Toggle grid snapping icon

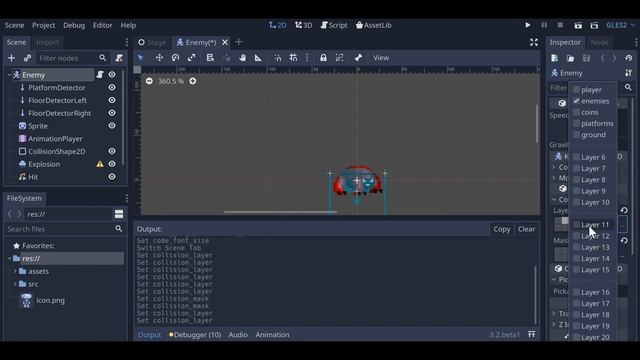pos(293,58)
